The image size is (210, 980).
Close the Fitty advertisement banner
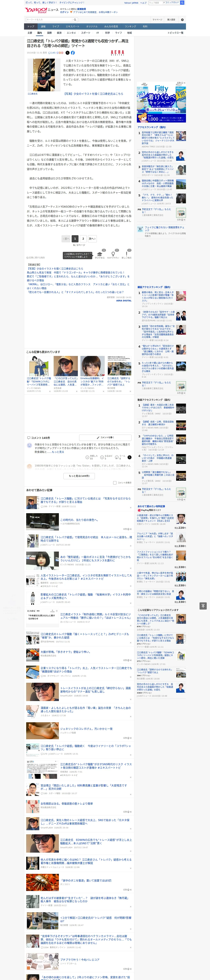pos(184,83)
